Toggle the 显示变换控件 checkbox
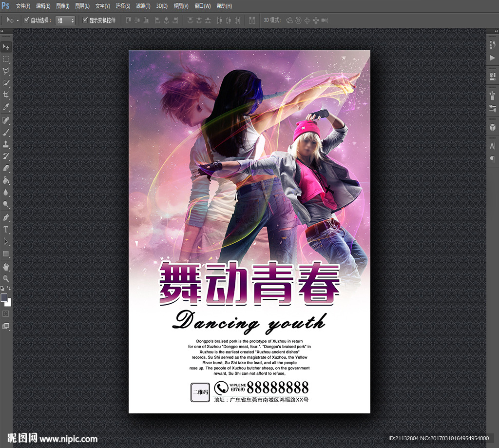Screen dimensions: 499x448 pos(85,20)
